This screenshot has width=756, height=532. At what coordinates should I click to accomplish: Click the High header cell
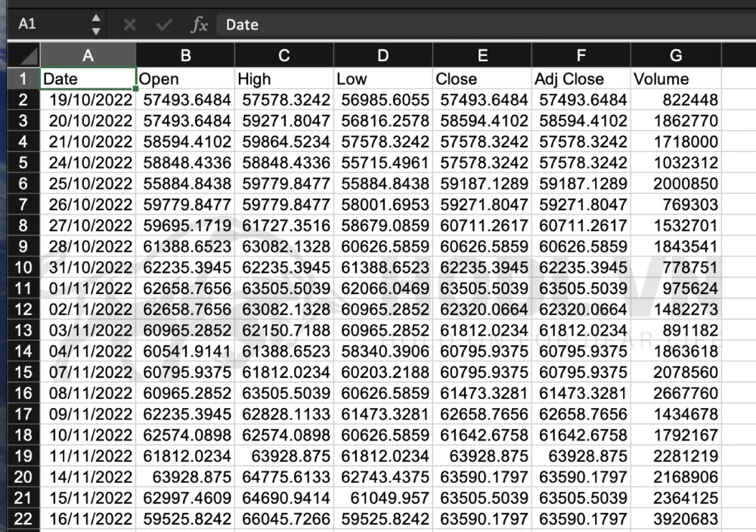coord(283,78)
